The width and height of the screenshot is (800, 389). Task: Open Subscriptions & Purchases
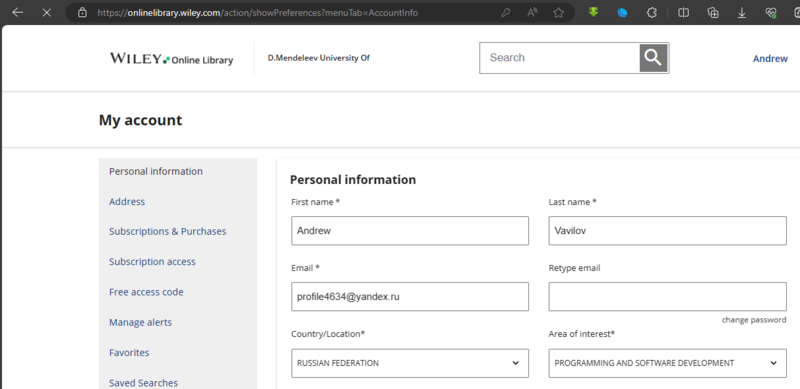[168, 232]
